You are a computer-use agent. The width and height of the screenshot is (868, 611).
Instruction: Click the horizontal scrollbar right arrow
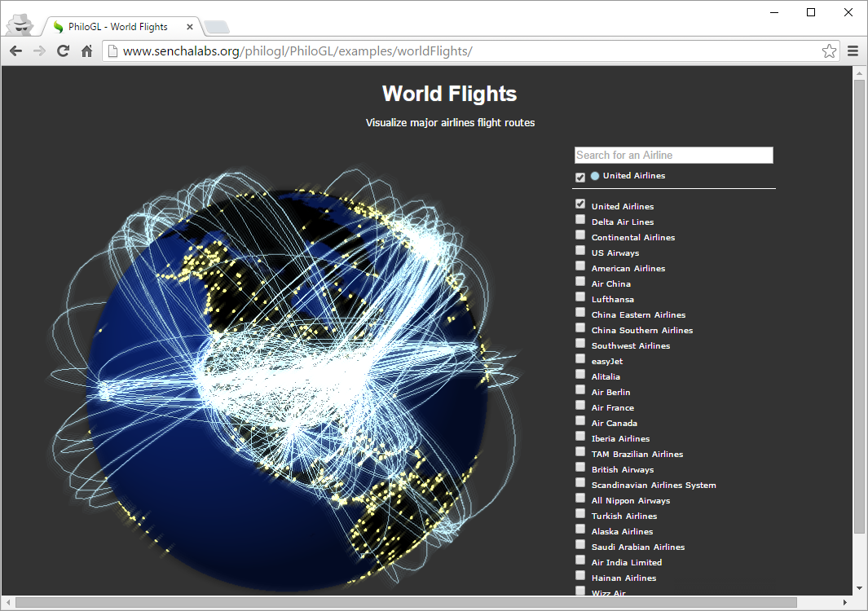click(844, 602)
